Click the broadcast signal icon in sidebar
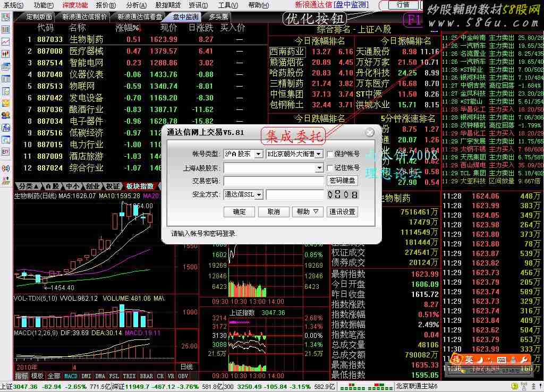The width and height of the screenshot is (544, 392). 5,168
